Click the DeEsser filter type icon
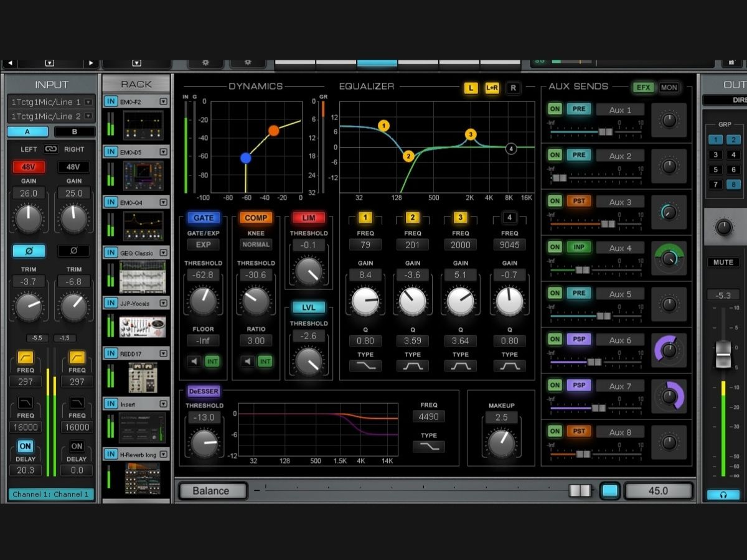The width and height of the screenshot is (747, 560). (428, 446)
